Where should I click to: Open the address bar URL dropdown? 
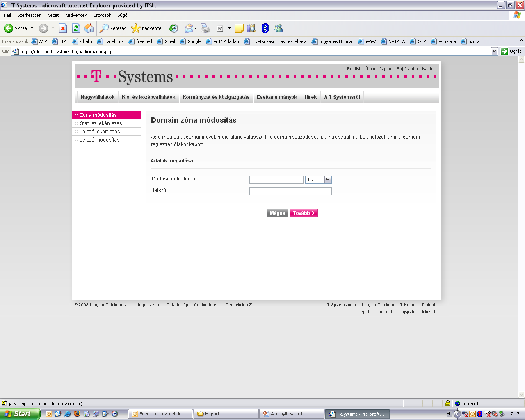coord(494,51)
